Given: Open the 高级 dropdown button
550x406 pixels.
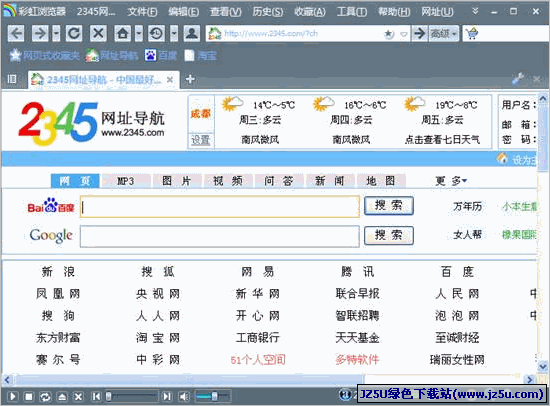Looking at the screenshot, I should [x=444, y=34].
